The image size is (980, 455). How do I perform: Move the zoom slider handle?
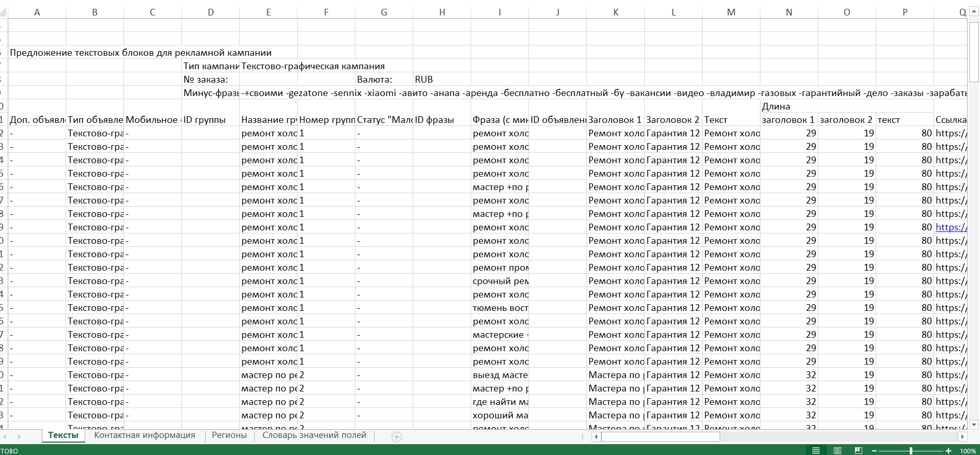click(x=911, y=451)
